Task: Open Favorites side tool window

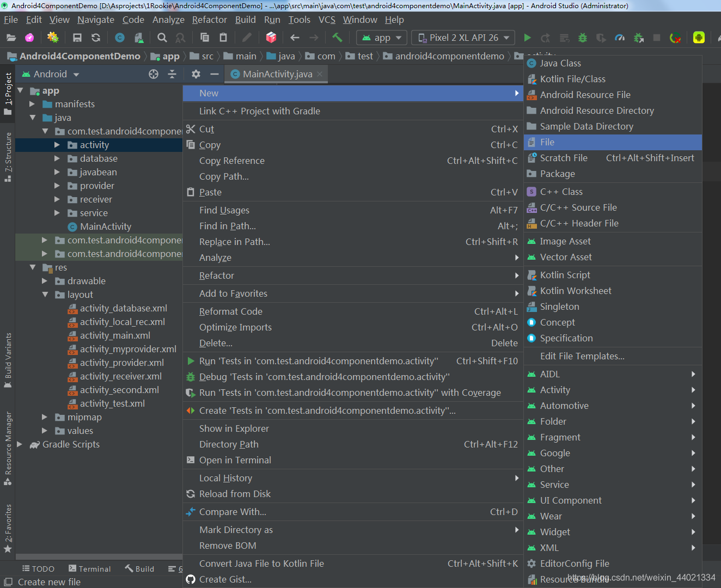Action: [8, 528]
